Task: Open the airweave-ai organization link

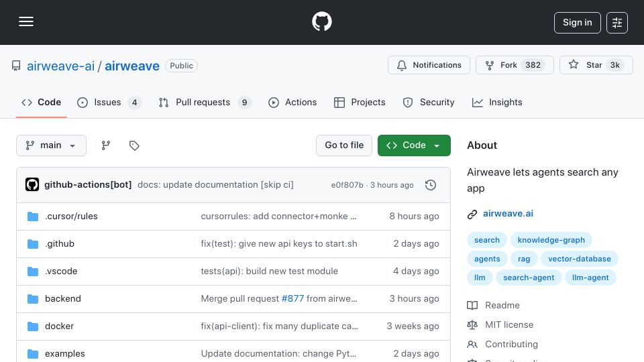Action: (x=61, y=66)
